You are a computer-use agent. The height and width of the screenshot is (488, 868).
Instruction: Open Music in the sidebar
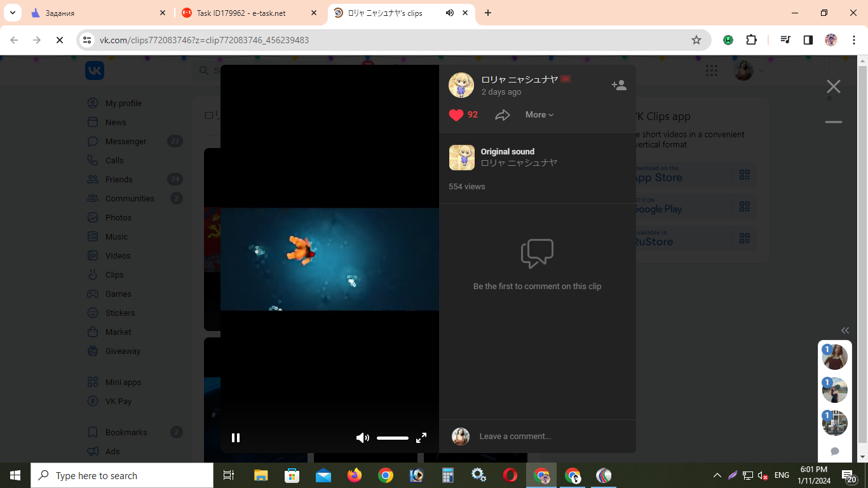tap(116, 236)
